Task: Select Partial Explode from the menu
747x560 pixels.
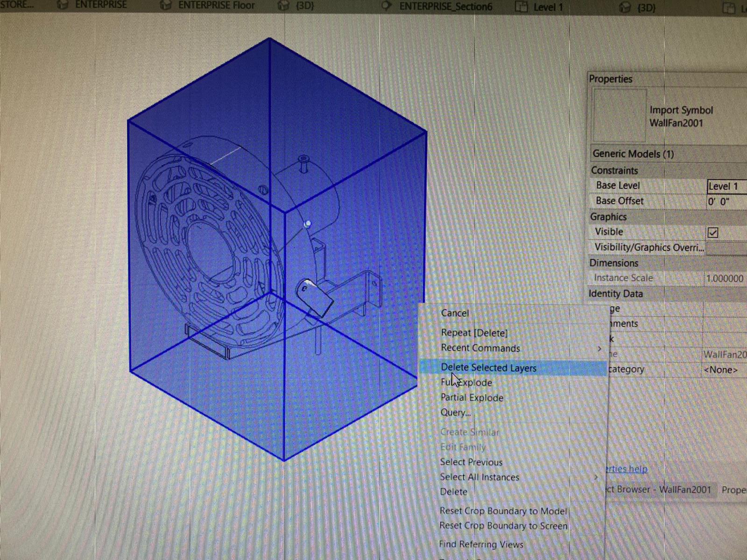Action: click(x=472, y=398)
